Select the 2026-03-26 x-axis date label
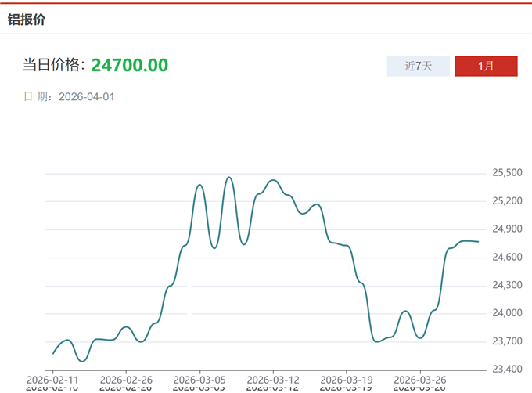Image resolution: width=532 pixels, height=393 pixels. pyautogui.click(x=419, y=377)
